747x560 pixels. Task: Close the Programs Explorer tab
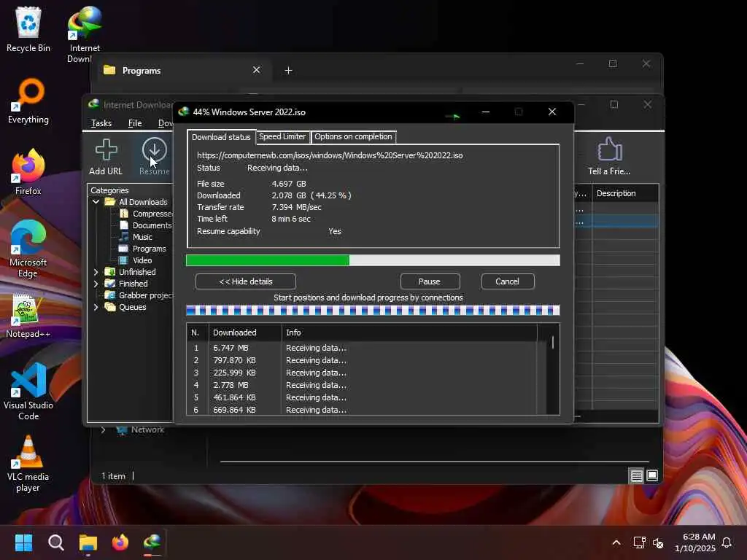[256, 70]
